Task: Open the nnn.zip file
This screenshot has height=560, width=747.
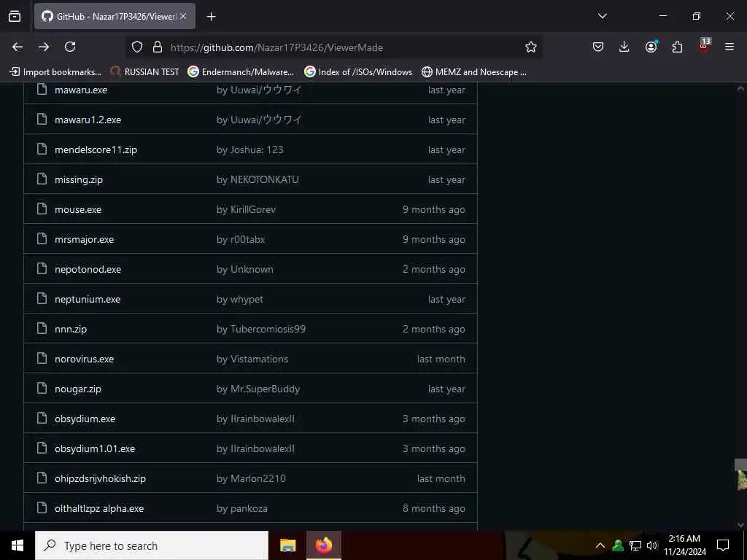Action: pos(71,329)
